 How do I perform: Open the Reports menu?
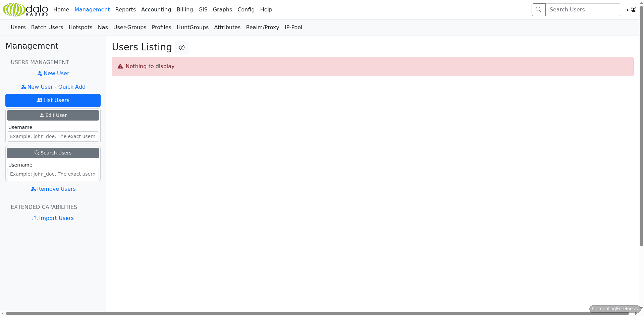pyautogui.click(x=125, y=10)
